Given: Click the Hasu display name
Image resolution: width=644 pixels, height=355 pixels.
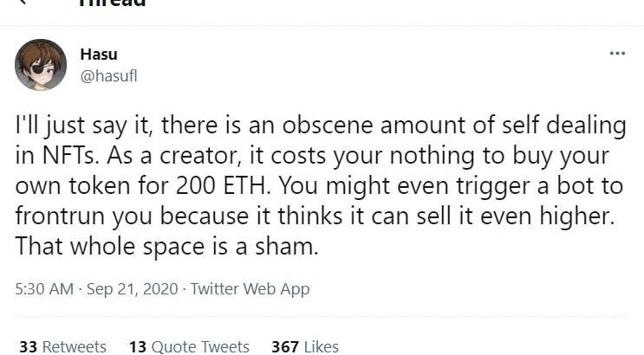Looking at the screenshot, I should point(98,55).
